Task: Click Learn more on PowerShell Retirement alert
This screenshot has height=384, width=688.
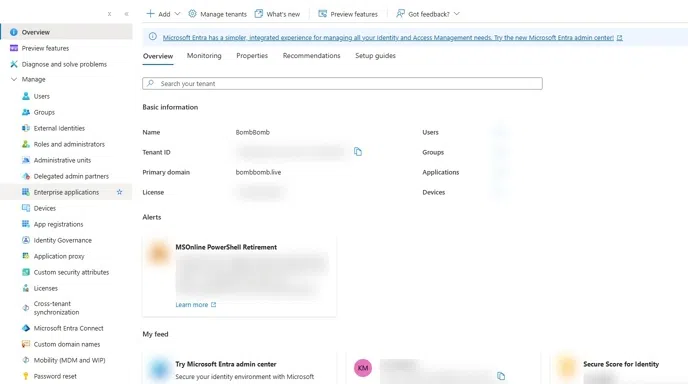Action: pos(196,305)
